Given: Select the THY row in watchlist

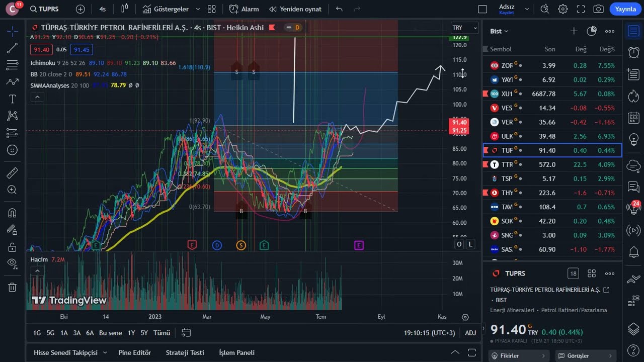Looking at the screenshot, I should (552, 193).
